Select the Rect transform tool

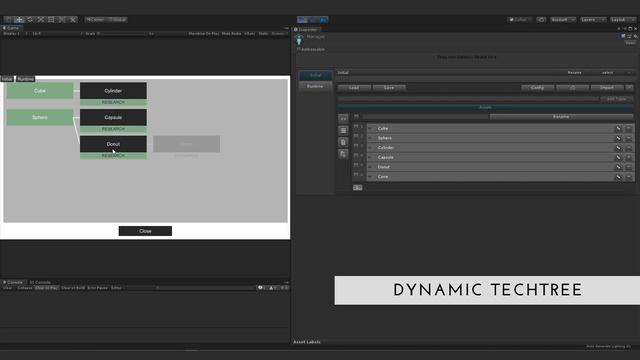tap(51, 20)
